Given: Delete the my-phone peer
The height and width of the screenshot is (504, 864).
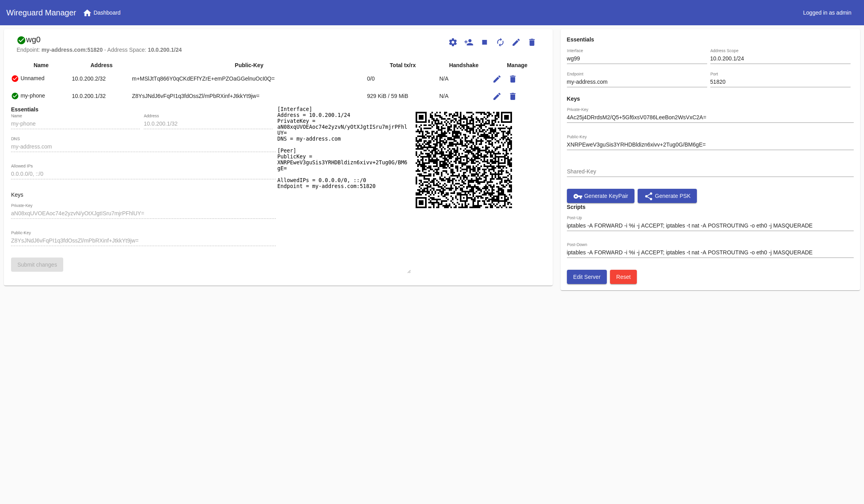Looking at the screenshot, I should tap(513, 96).
